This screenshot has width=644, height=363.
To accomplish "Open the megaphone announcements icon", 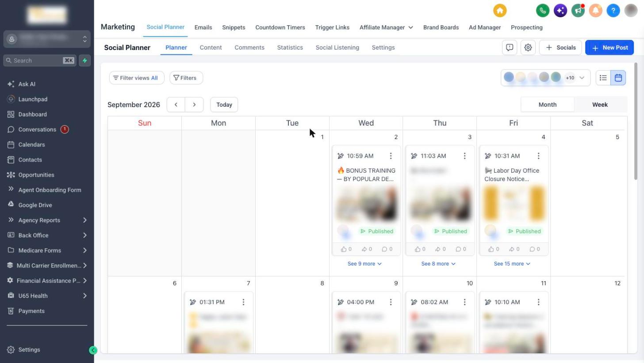I will tap(578, 11).
